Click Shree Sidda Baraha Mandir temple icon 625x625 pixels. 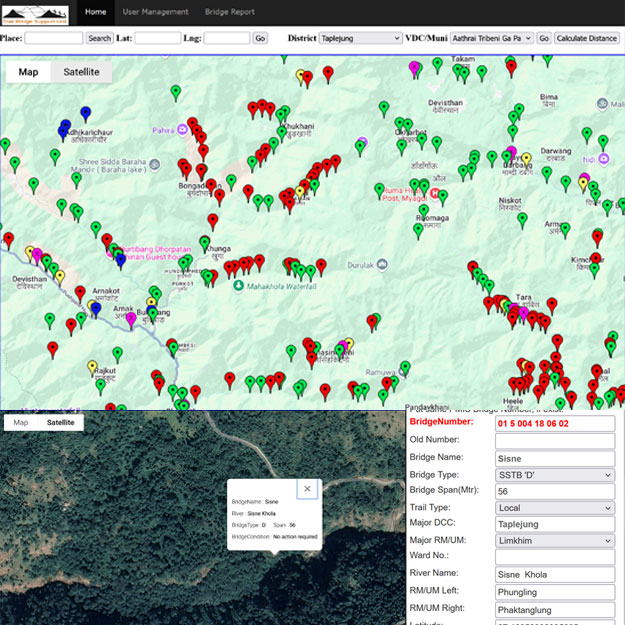(155, 164)
